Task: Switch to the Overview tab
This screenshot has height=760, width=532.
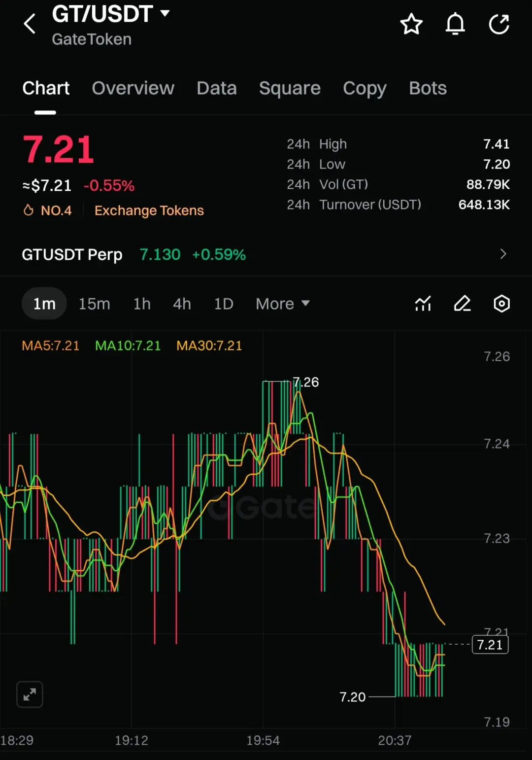Action: [x=133, y=88]
